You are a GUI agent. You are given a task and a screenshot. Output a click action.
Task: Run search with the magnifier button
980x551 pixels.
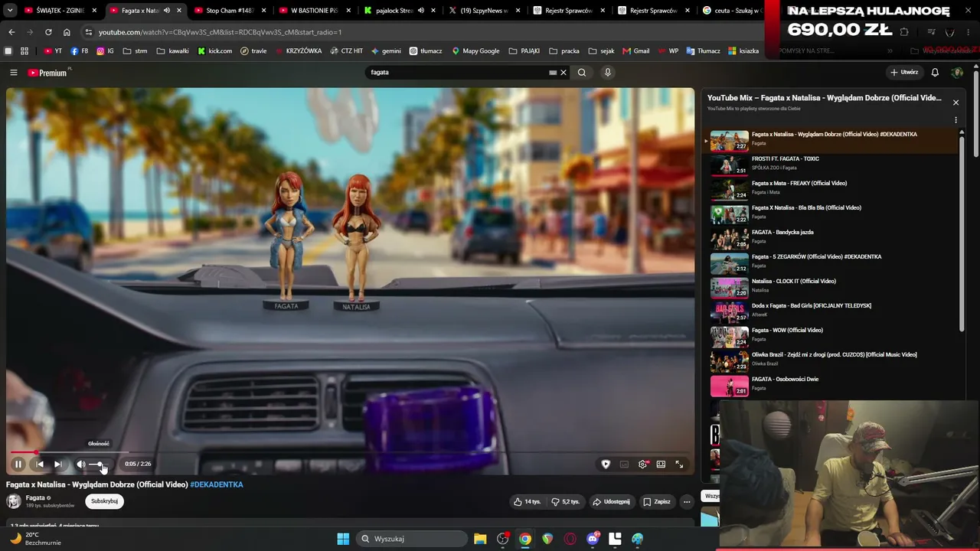click(x=582, y=73)
